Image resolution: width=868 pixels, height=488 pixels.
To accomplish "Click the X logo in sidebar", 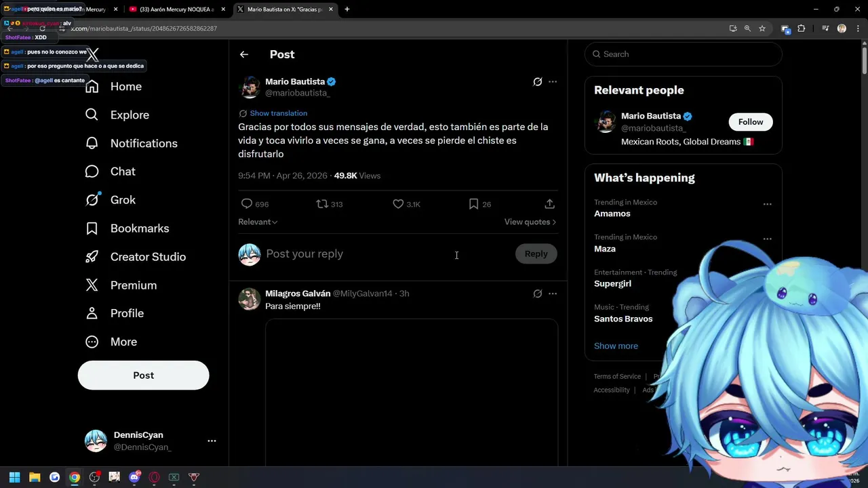I will pyautogui.click(x=93, y=55).
